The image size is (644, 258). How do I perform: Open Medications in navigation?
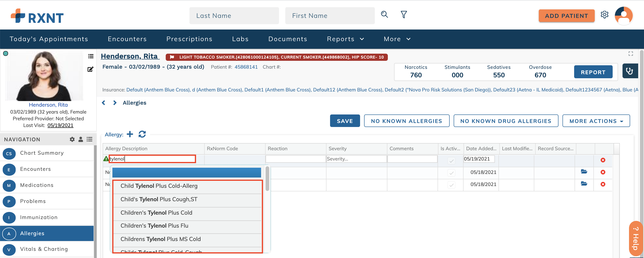click(x=47, y=185)
